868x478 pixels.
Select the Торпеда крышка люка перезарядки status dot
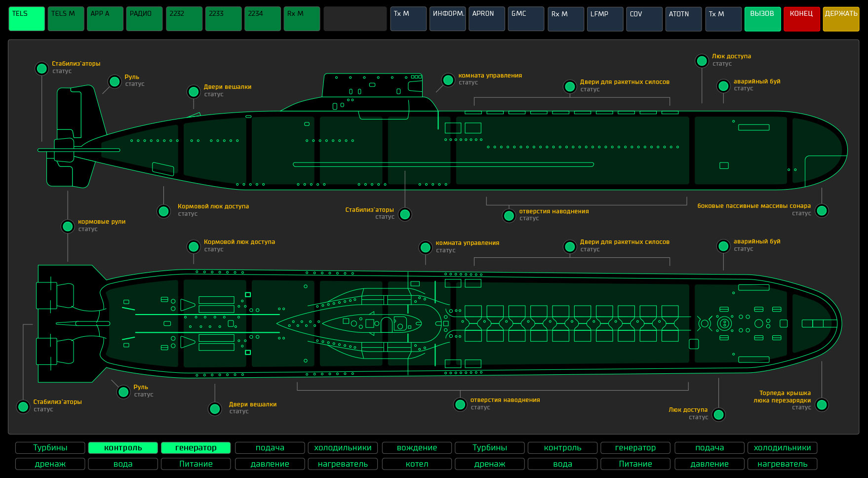(822, 405)
